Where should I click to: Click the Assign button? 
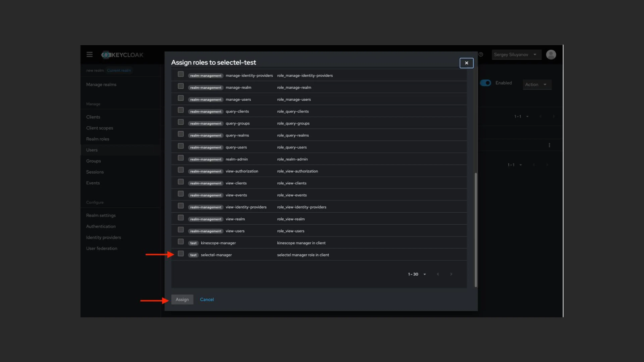tap(182, 299)
